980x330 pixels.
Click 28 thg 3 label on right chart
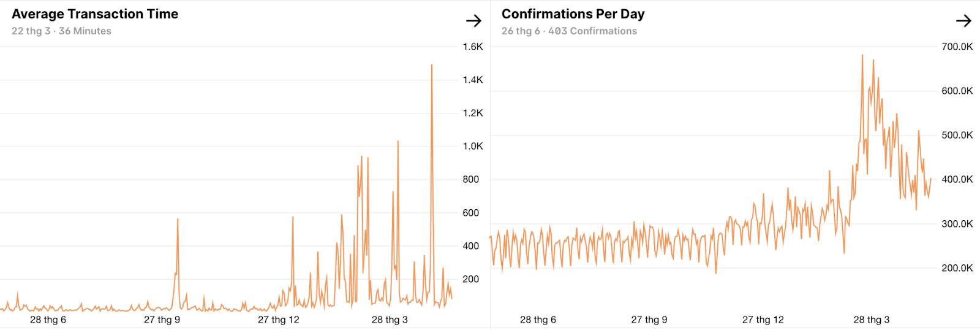click(872, 320)
